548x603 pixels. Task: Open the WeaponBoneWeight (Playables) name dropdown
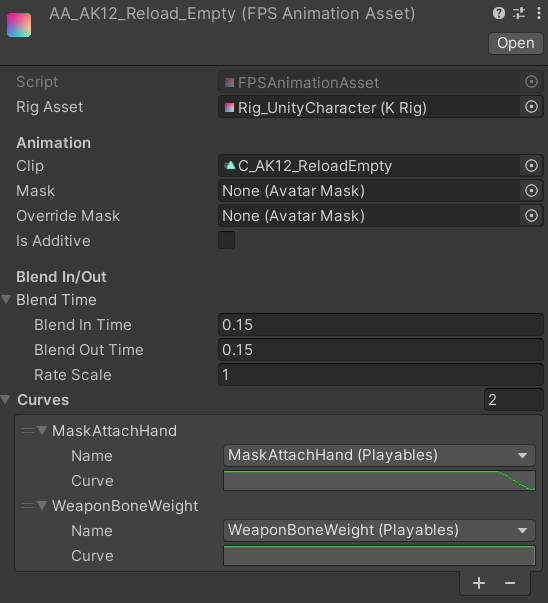(379, 530)
